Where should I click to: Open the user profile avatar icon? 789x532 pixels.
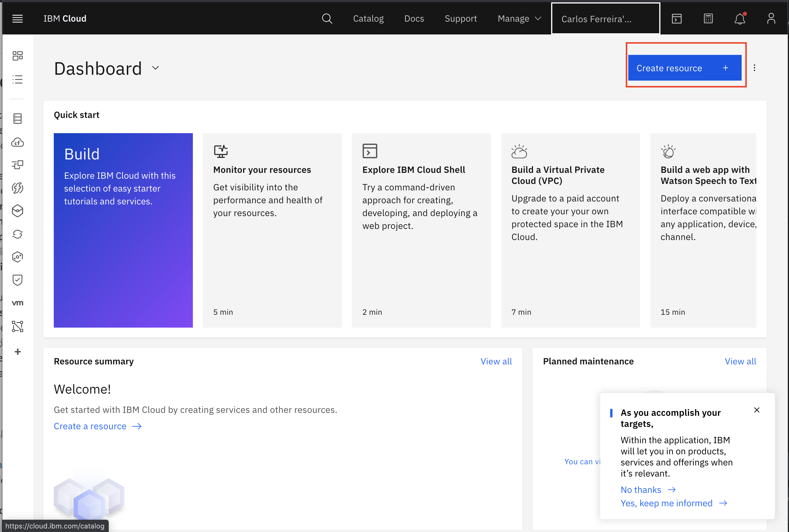click(771, 19)
